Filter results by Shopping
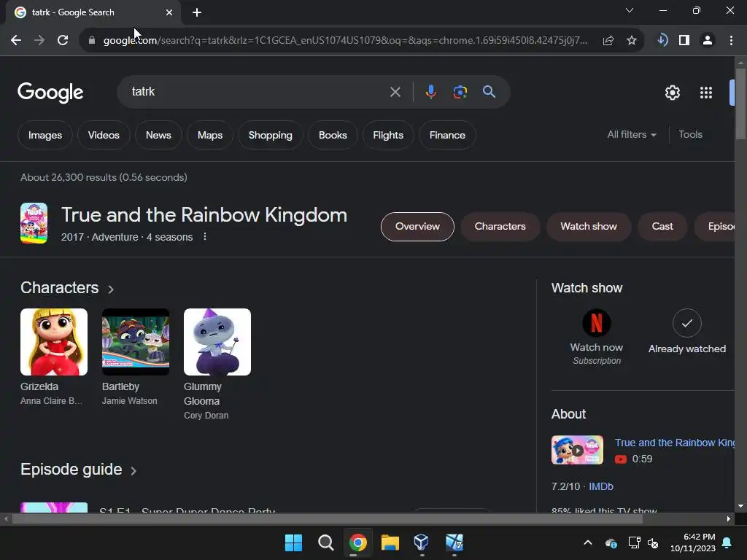 [x=270, y=135]
